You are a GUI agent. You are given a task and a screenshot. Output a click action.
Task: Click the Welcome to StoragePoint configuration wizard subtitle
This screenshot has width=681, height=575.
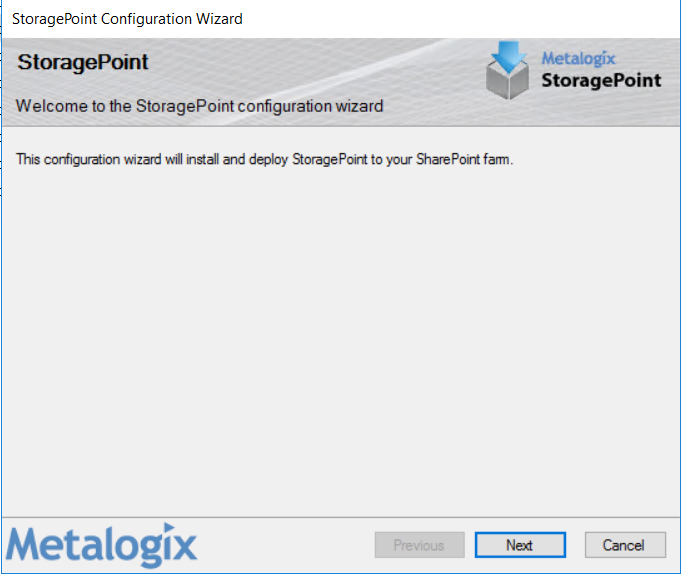coord(199,106)
